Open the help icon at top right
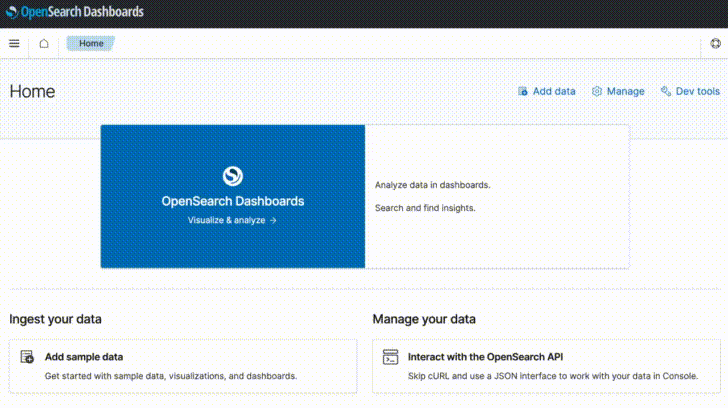The width and height of the screenshot is (728, 408). (715, 44)
